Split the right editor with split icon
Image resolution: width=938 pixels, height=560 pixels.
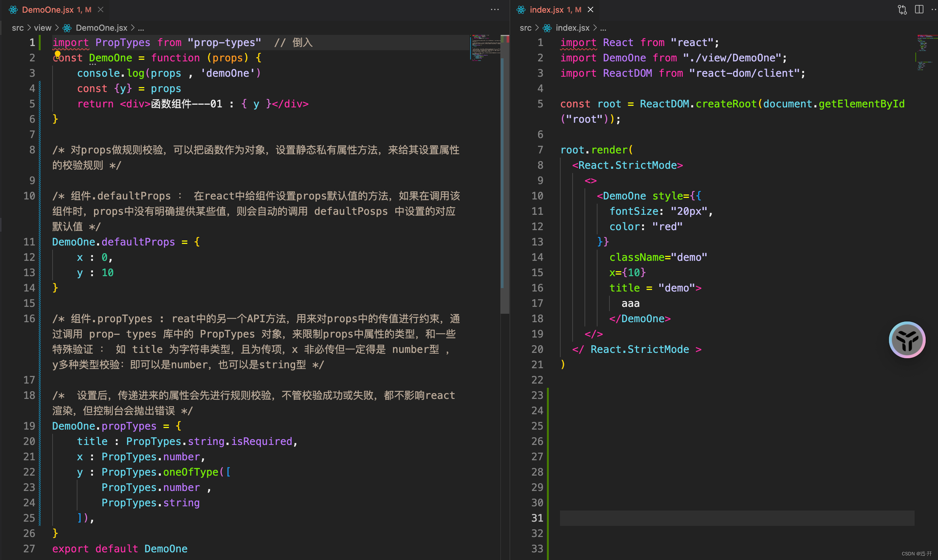[919, 10]
